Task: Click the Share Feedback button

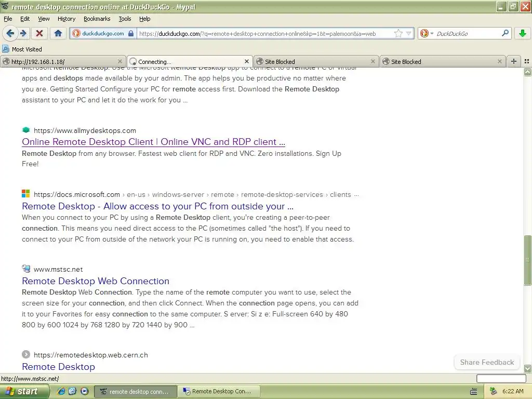Action: (487, 362)
